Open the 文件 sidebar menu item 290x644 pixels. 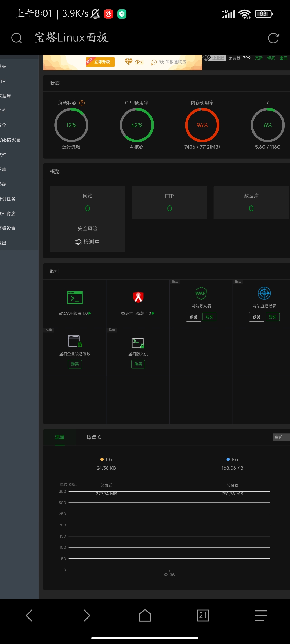19,155
